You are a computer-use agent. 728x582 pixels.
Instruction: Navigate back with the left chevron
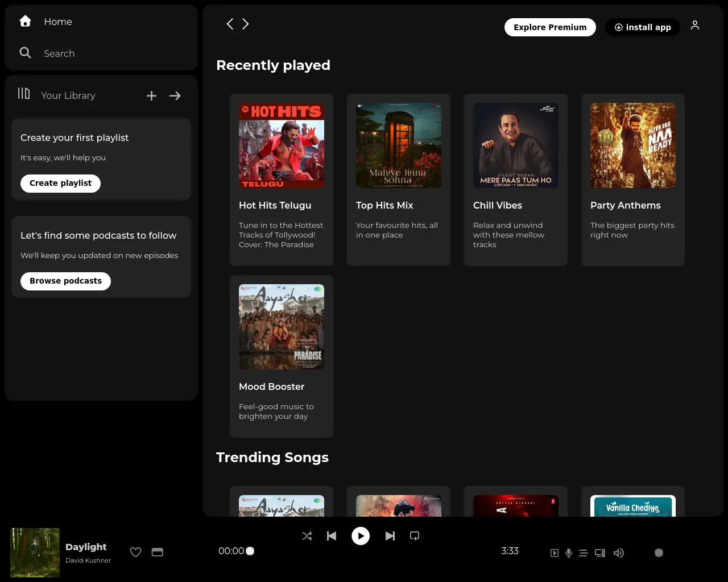[x=230, y=24]
